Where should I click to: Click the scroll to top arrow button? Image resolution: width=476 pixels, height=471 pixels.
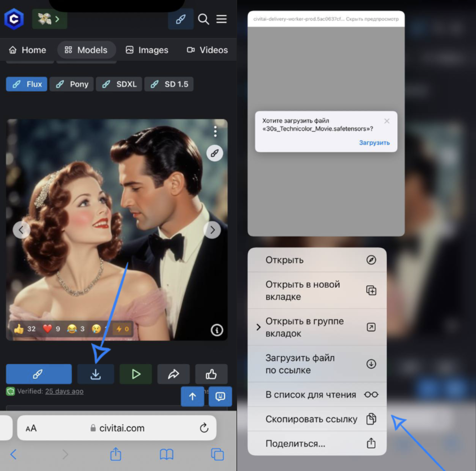[192, 396]
